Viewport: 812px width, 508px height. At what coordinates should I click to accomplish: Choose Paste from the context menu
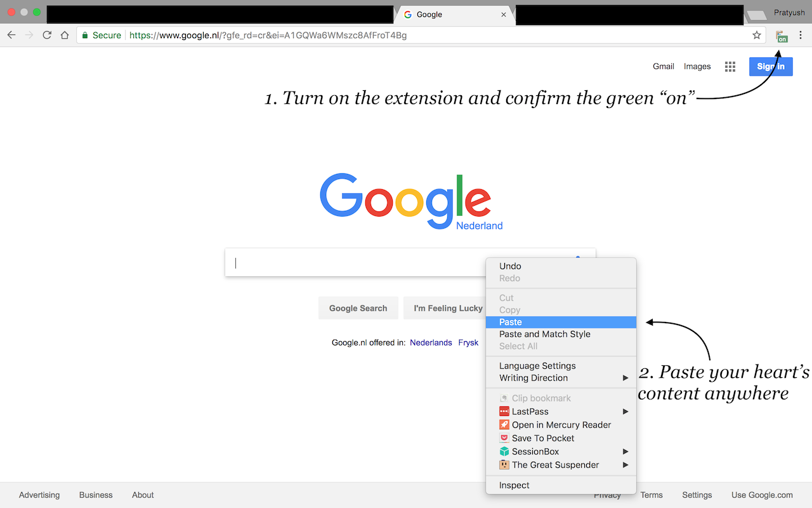[x=561, y=322]
